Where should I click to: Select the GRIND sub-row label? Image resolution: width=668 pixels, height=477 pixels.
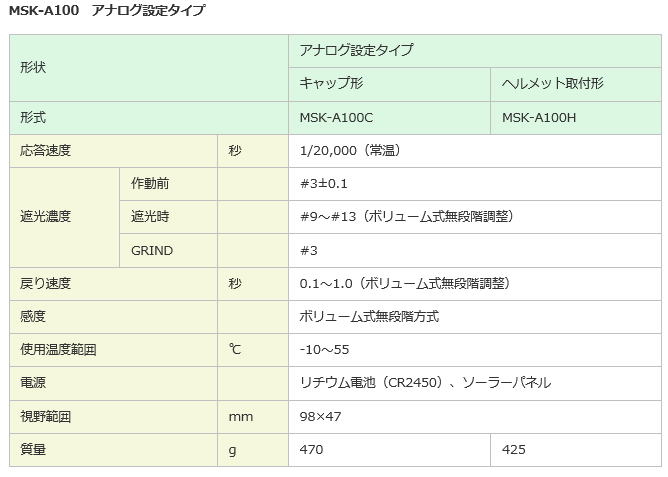(168, 251)
